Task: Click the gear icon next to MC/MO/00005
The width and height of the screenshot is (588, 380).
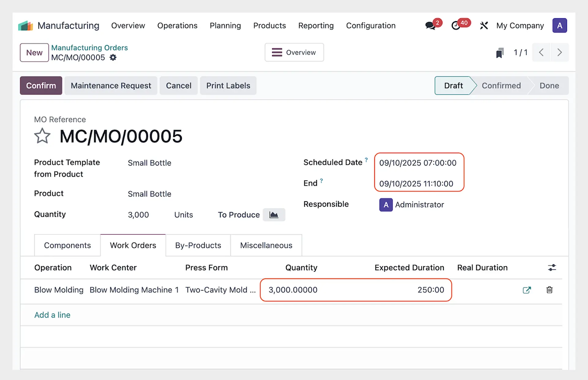Action: click(113, 58)
